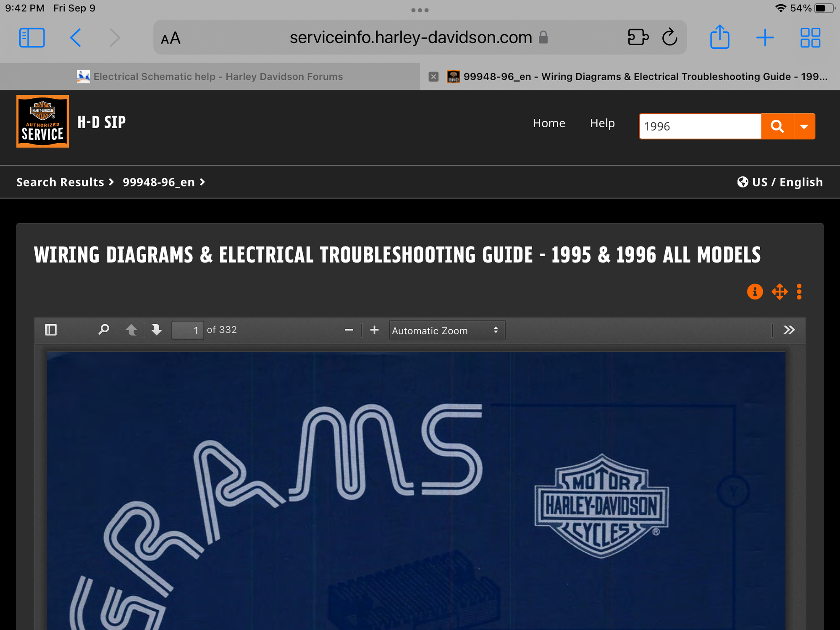This screenshot has height=630, width=840.
Task: Go to next PDF page
Action: point(157,330)
